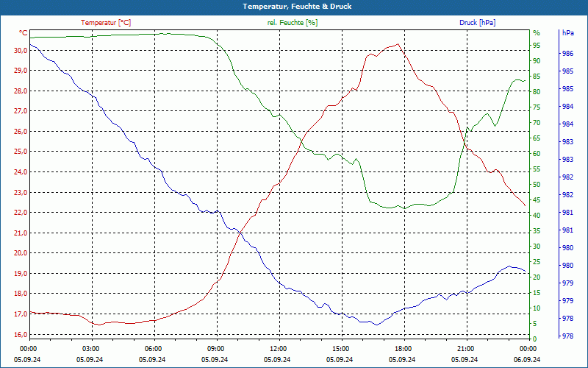Click the '24,0' temperature axis value

tap(21, 172)
